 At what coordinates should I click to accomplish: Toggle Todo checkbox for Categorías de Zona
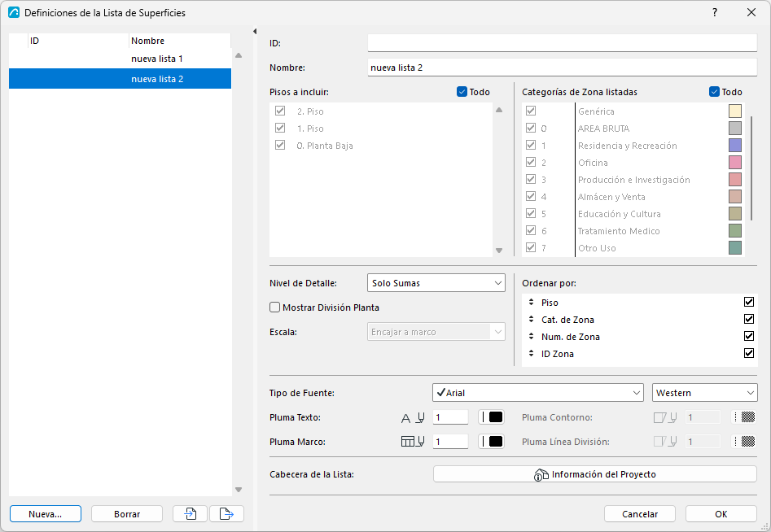click(715, 92)
